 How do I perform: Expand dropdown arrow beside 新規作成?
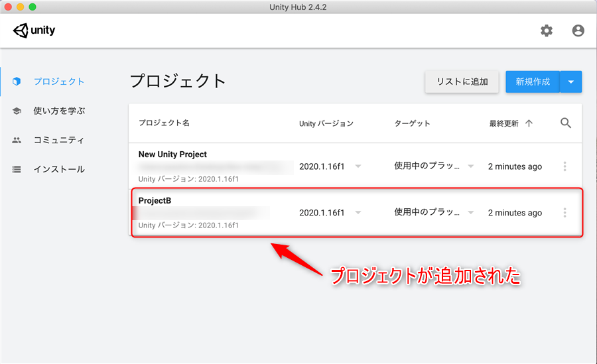[570, 82]
